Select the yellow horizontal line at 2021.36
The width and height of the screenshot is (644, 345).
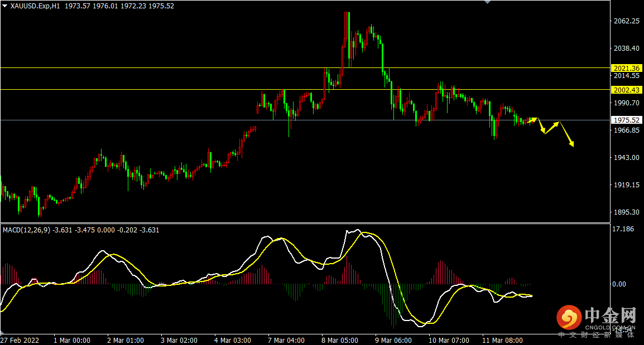pyautogui.click(x=305, y=67)
